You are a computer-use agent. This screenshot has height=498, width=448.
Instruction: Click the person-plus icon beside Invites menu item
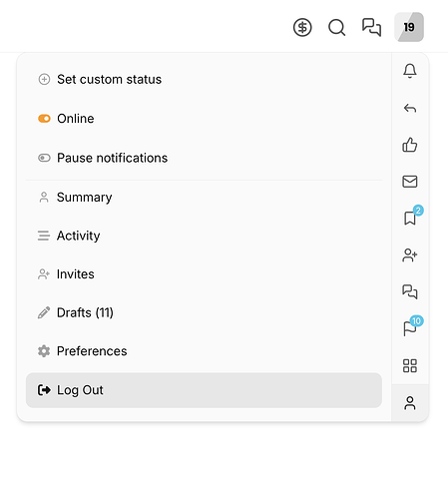tap(44, 274)
